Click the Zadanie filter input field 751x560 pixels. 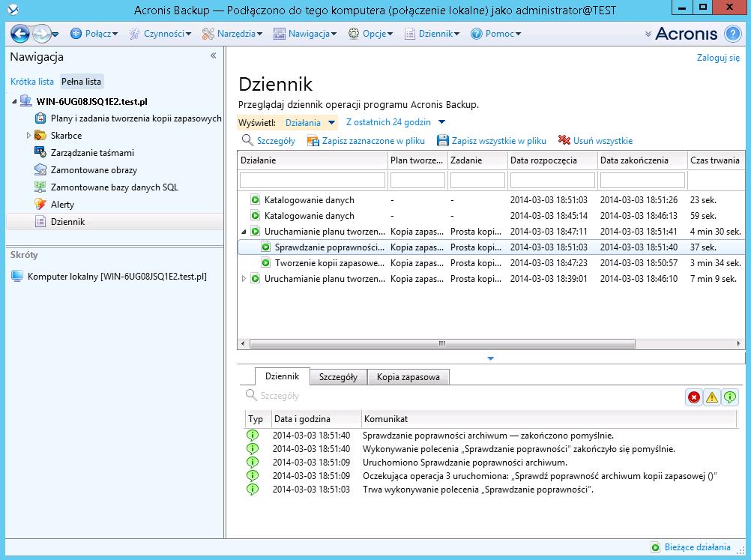477,180
